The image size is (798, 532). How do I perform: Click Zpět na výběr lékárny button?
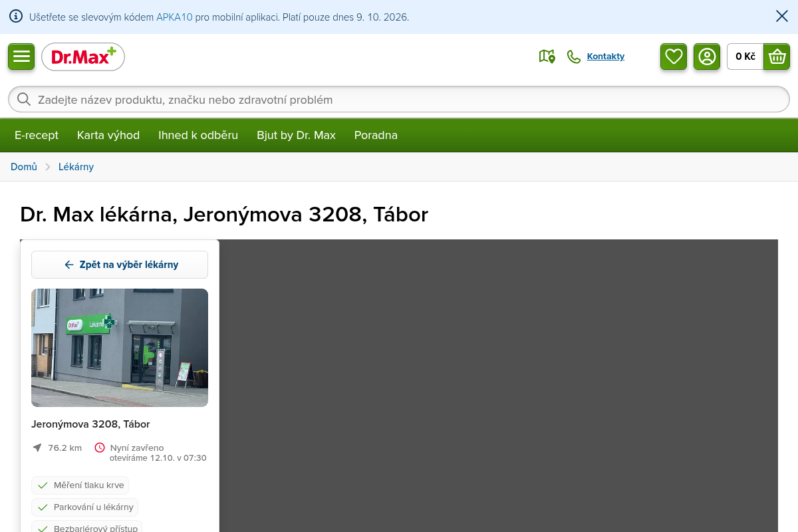pyautogui.click(x=120, y=265)
